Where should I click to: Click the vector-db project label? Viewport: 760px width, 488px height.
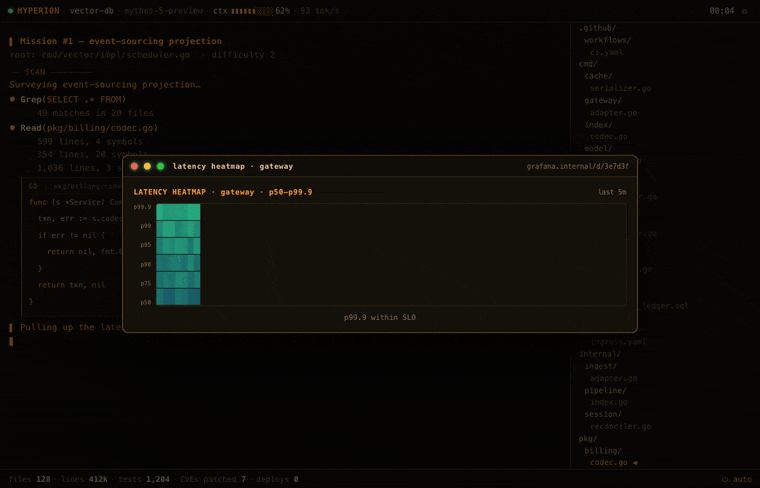point(92,11)
